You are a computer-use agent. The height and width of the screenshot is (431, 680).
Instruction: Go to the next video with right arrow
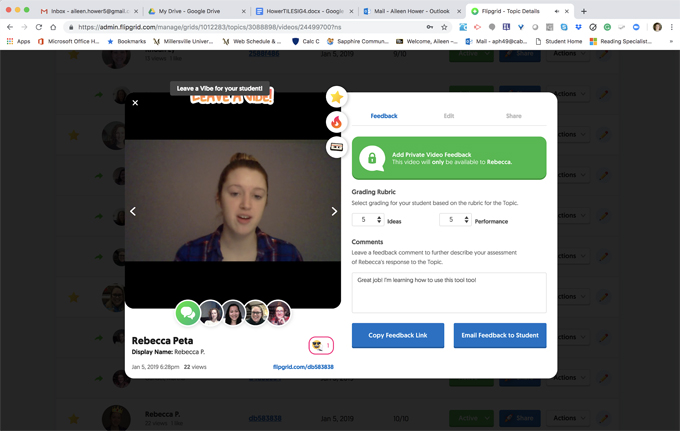coord(334,211)
